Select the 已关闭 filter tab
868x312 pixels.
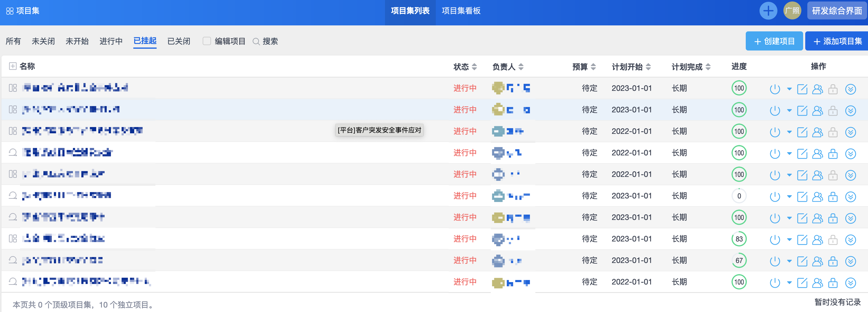click(178, 41)
